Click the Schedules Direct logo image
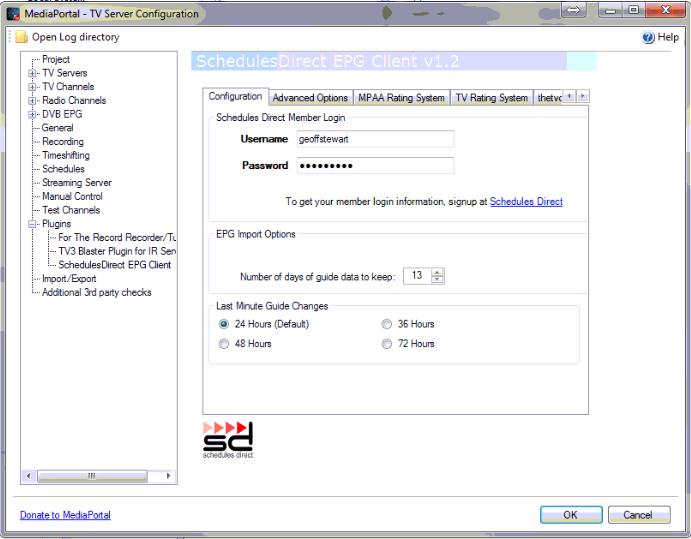This screenshot has width=691, height=539. click(228, 439)
